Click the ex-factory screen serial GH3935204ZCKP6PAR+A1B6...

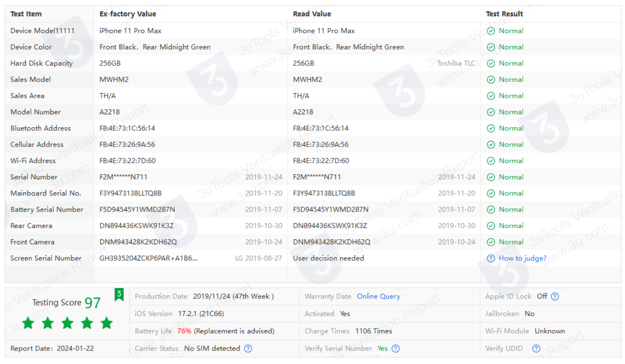149,258
